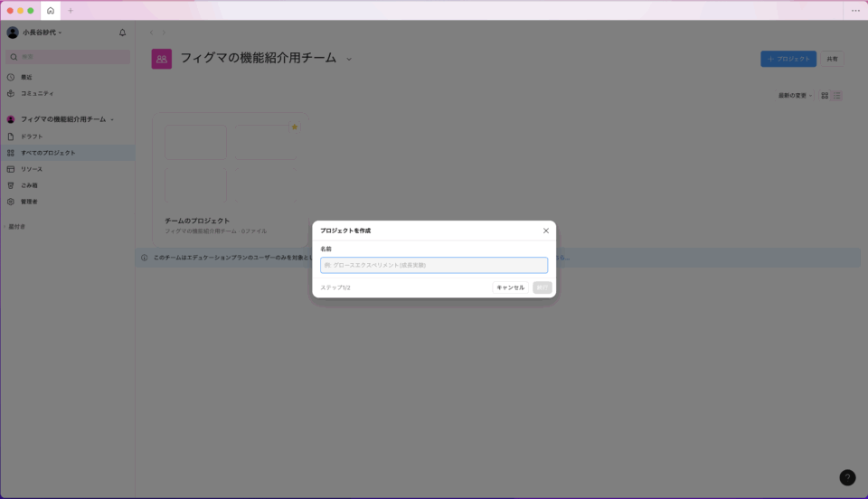The width and height of the screenshot is (868, 499).
Task: Click the notification bell icon
Action: coord(123,33)
